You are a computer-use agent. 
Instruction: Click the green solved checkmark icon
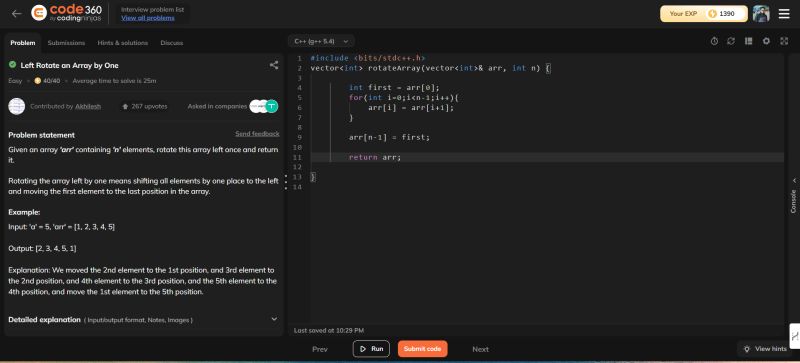(x=12, y=65)
